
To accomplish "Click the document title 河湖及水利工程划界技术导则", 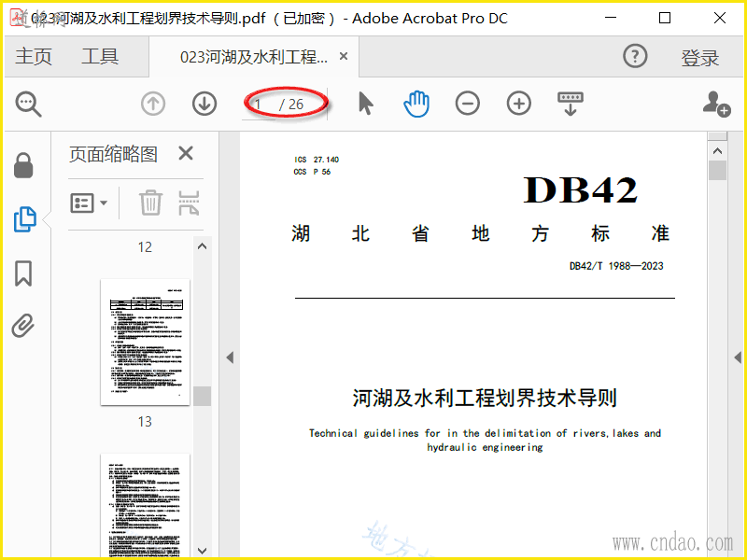I will coord(485,399).
